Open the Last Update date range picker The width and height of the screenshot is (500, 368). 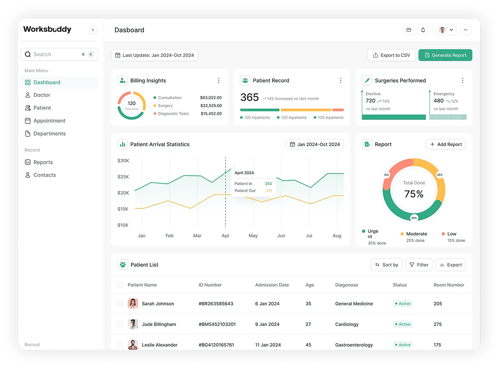155,55
